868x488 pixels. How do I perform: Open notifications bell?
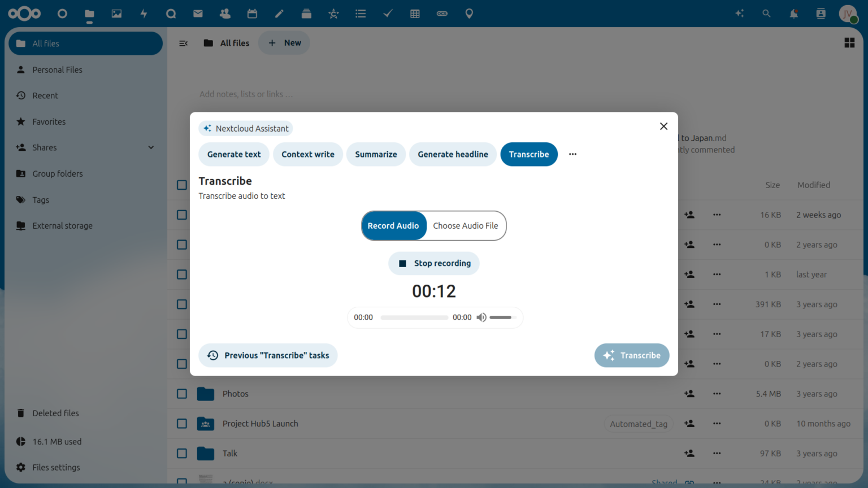coord(793,13)
